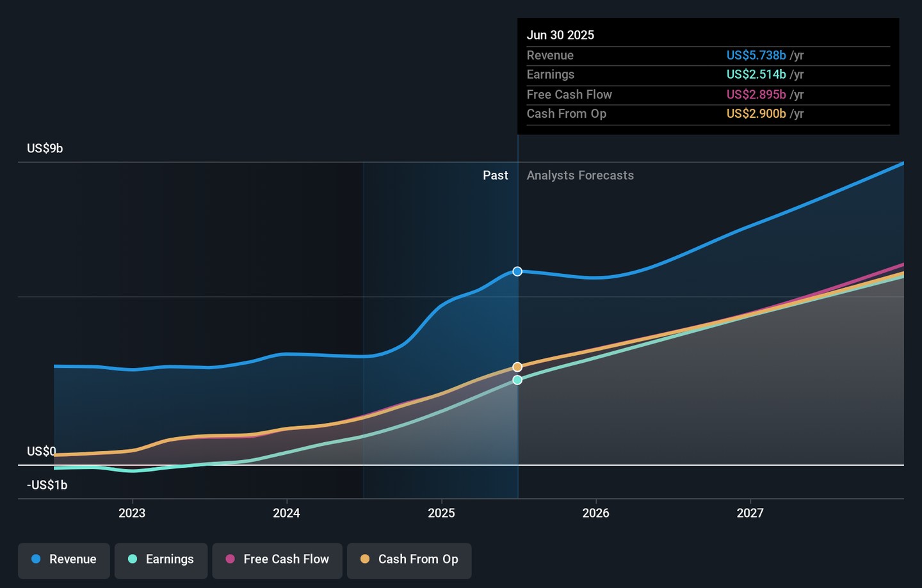Toggle the Free Cash Flow legend button
This screenshot has height=588, width=922.
(x=277, y=560)
